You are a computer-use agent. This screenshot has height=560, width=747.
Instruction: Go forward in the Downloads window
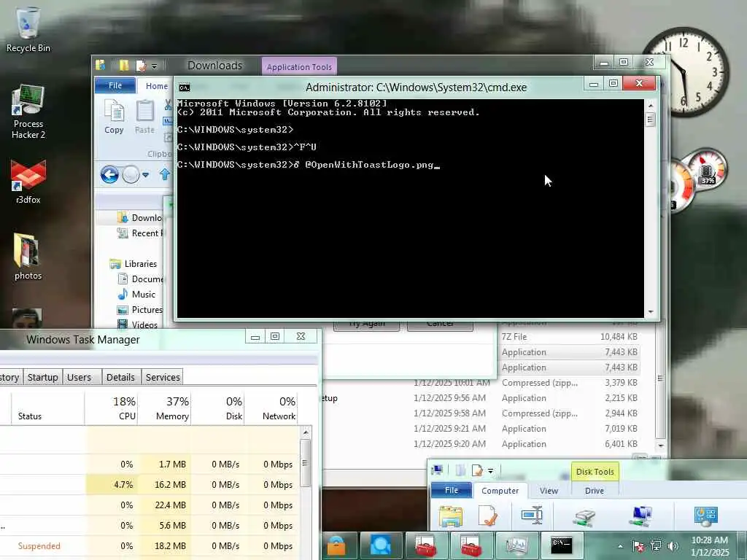[x=131, y=175]
